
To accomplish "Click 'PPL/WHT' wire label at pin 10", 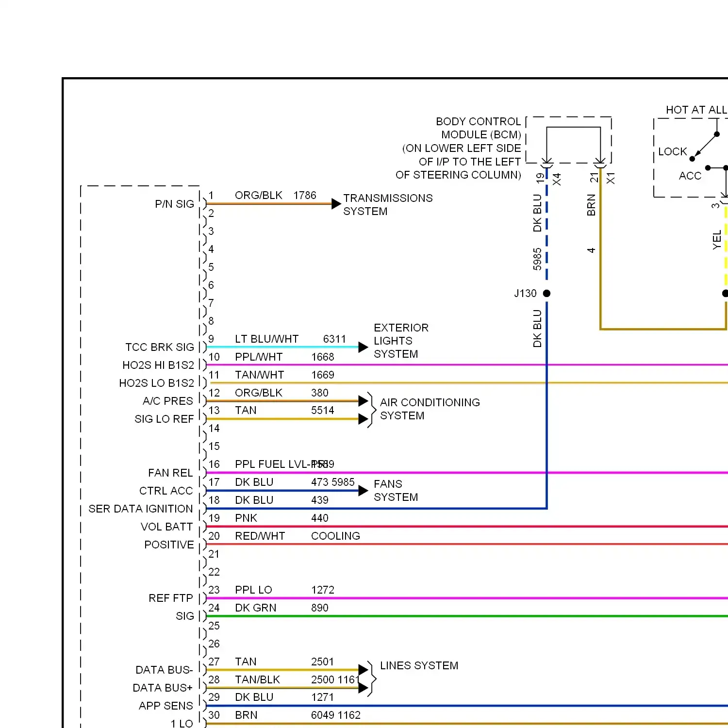I will 259,357.
